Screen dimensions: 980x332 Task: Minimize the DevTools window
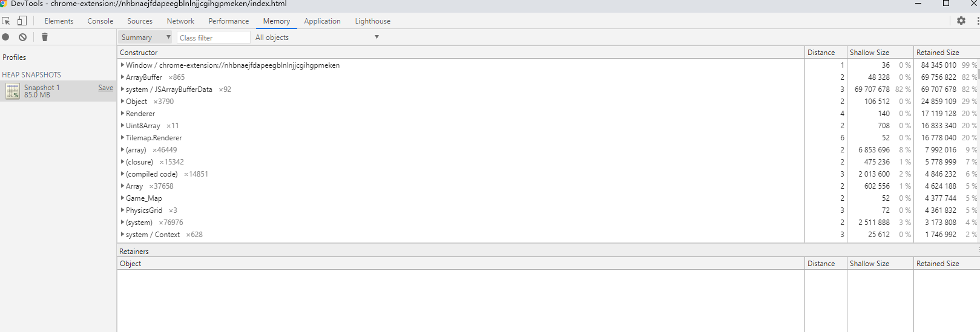pyautogui.click(x=918, y=4)
